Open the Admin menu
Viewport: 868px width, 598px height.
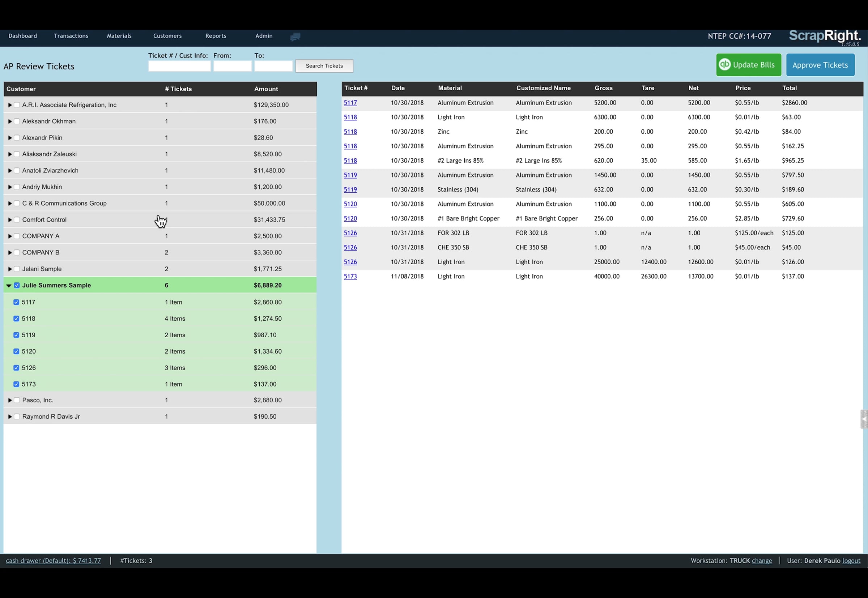point(264,36)
